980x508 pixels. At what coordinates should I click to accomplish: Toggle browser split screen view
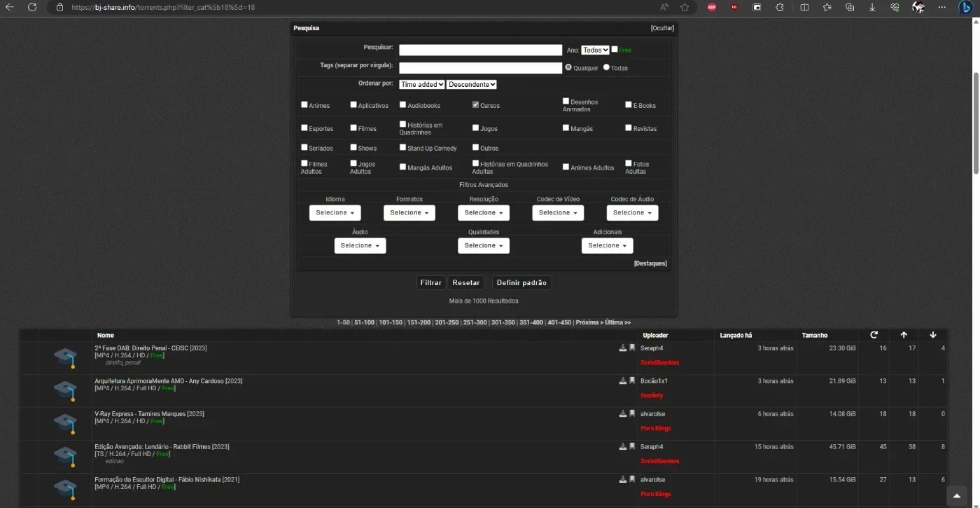pos(804,7)
